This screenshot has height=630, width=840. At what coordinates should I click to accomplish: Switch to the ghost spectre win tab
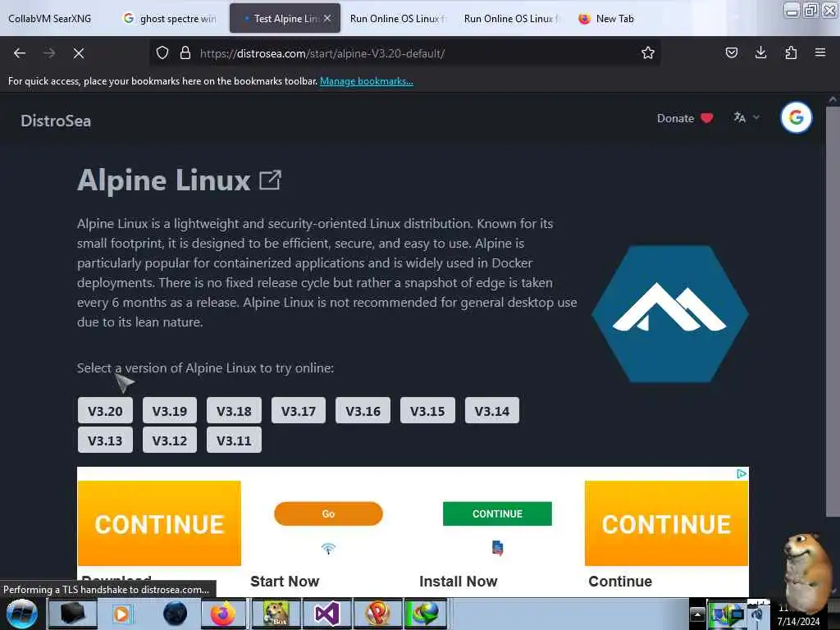point(171,19)
